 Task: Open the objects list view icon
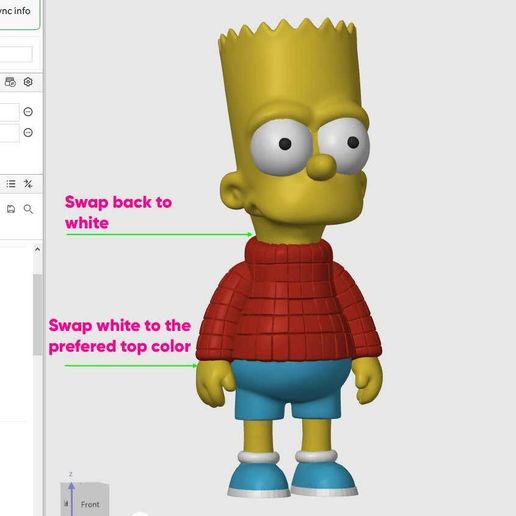pos(11,184)
